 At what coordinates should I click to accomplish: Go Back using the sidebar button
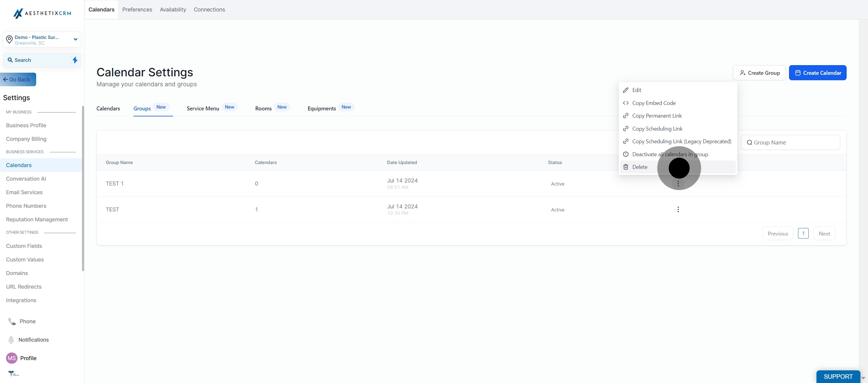pyautogui.click(x=18, y=80)
